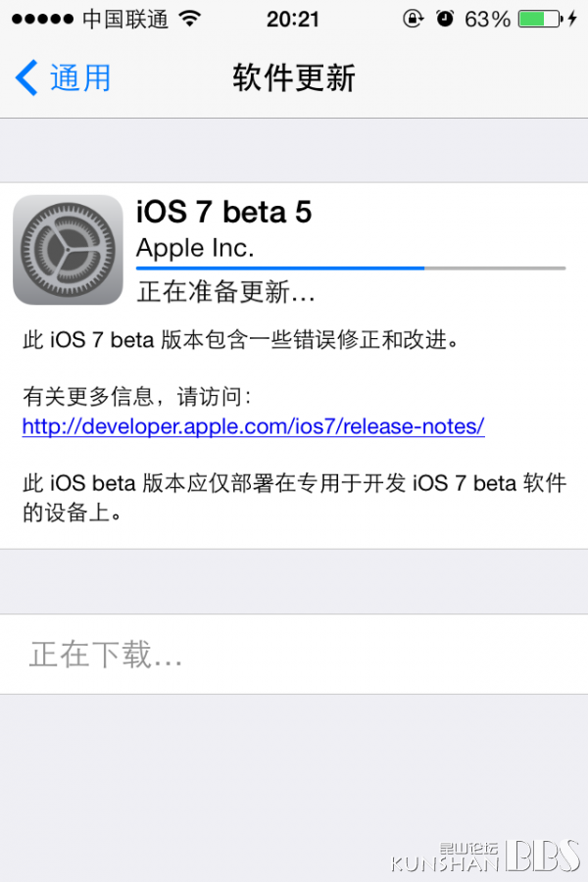Tap the 正在准备更新… status text

(x=226, y=292)
